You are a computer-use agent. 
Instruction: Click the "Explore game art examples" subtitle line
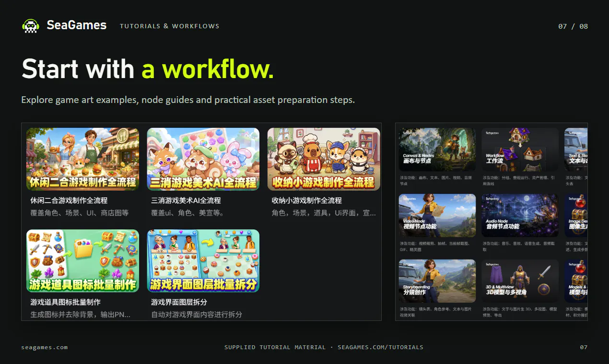pos(188,100)
